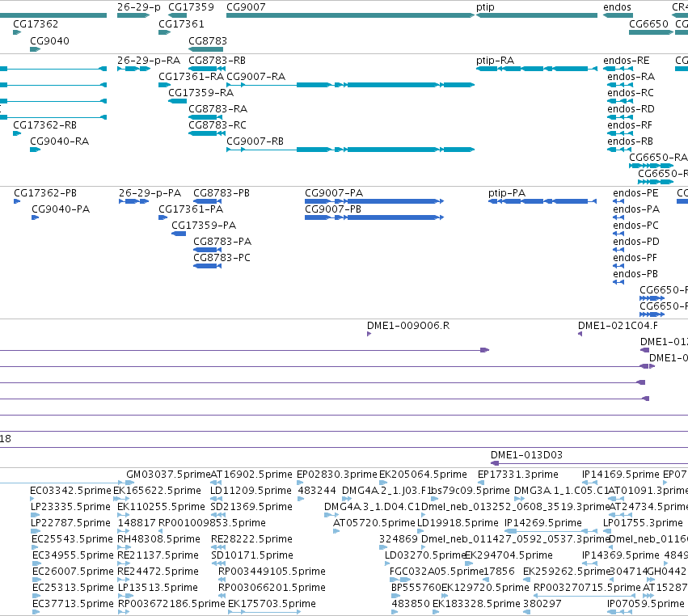Viewport: 688px width, 616px height.
Task: Select protein label CG9040-PA
Action: [x=61, y=209]
